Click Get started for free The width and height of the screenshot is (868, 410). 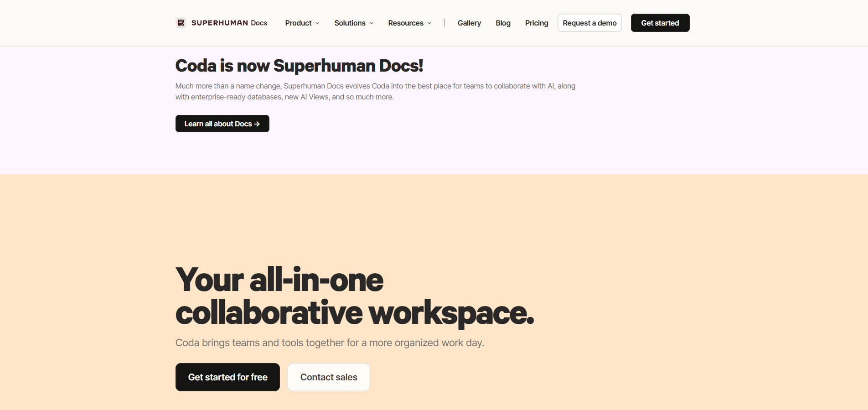(x=227, y=377)
